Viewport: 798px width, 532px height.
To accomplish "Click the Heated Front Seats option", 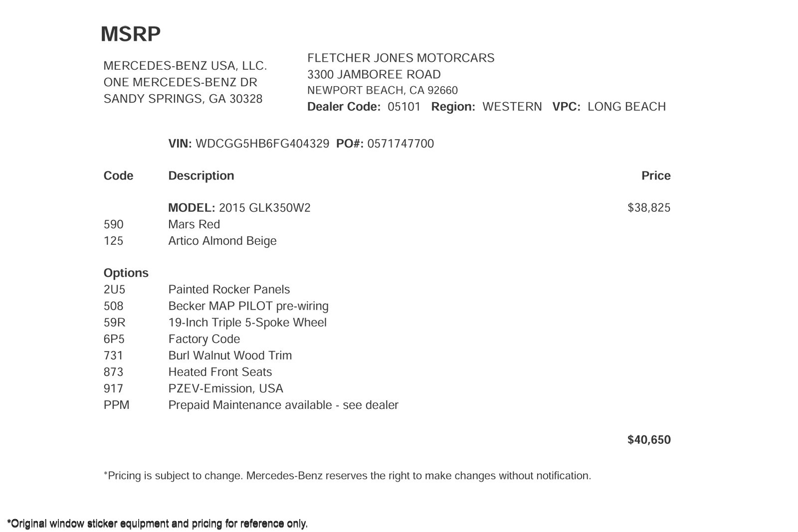I will point(220,372).
